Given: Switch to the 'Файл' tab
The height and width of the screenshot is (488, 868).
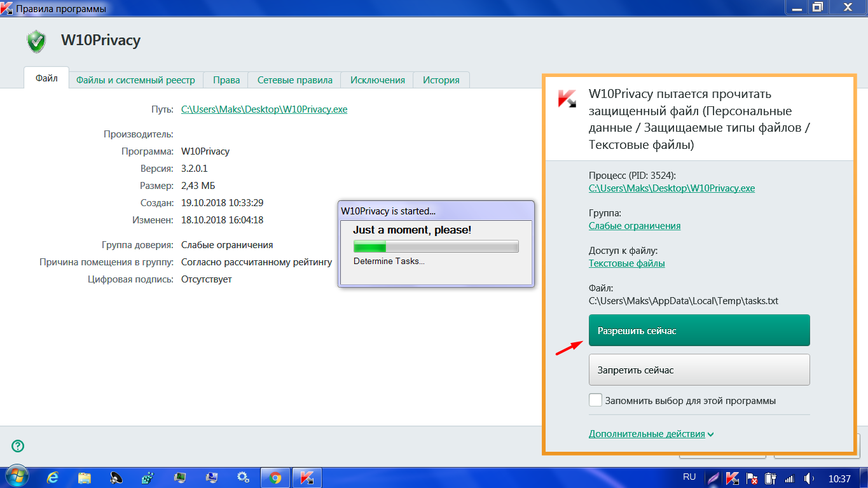Looking at the screenshot, I should (x=46, y=78).
